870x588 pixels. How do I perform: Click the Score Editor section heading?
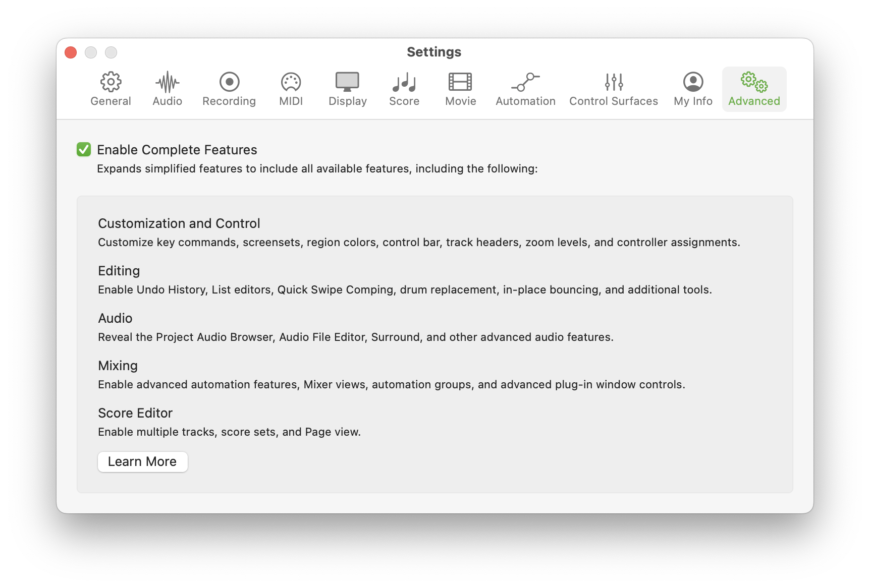tap(135, 413)
